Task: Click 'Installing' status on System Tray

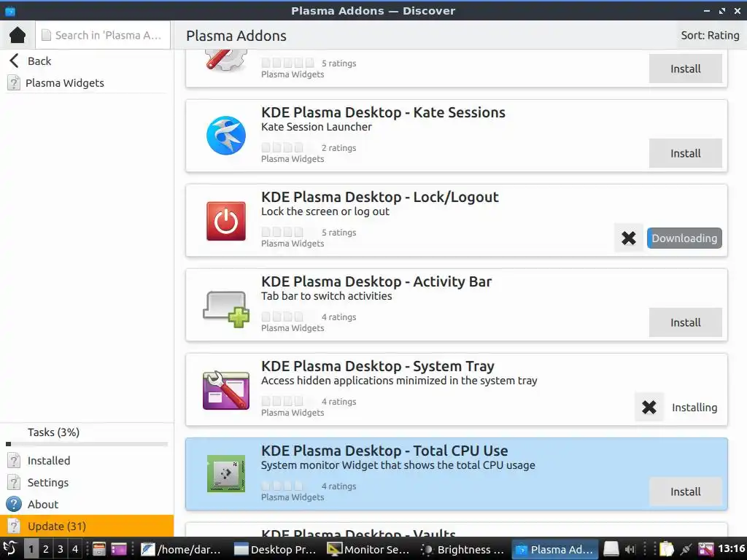Action: click(x=694, y=408)
